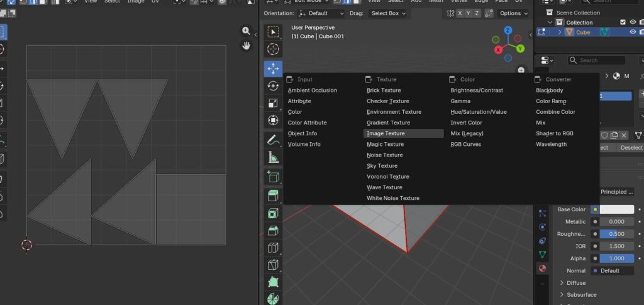The width and height of the screenshot is (644, 305).
Task: Toggle the Collection exclude checkbox
Action: point(623,22)
